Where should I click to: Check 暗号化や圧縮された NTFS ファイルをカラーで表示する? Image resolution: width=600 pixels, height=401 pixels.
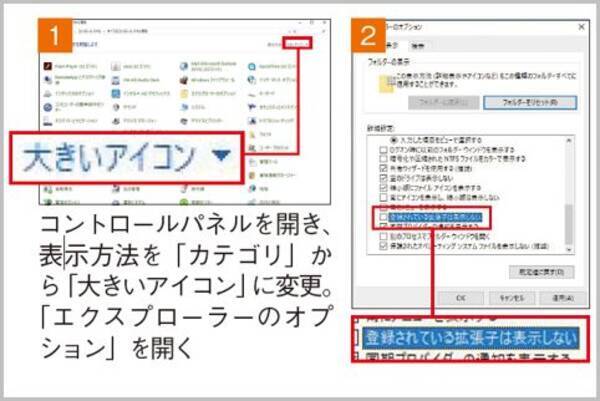click(383, 158)
